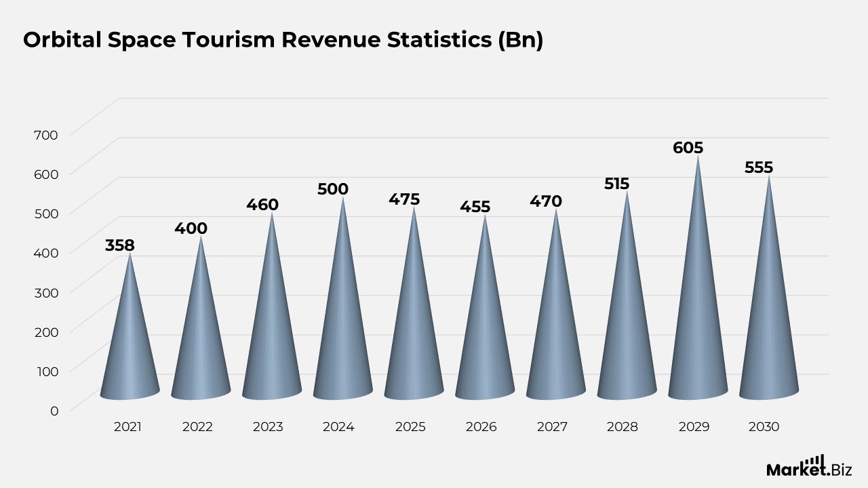Click the data label 400
Image resolution: width=868 pixels, height=488 pixels.
(x=191, y=228)
